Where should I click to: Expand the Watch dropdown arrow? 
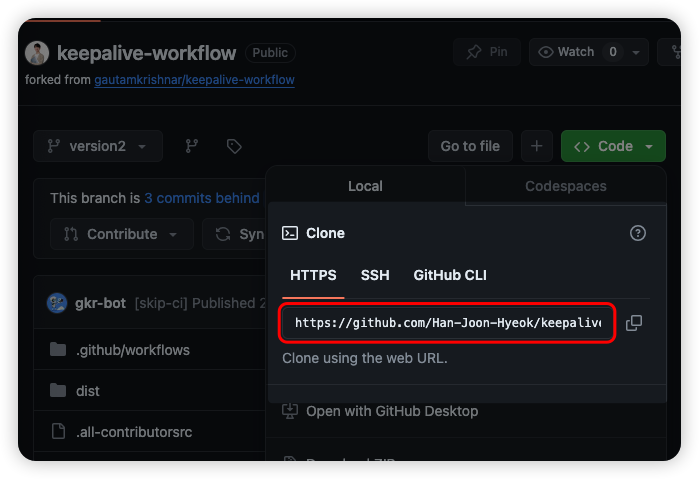pyautogui.click(x=637, y=52)
